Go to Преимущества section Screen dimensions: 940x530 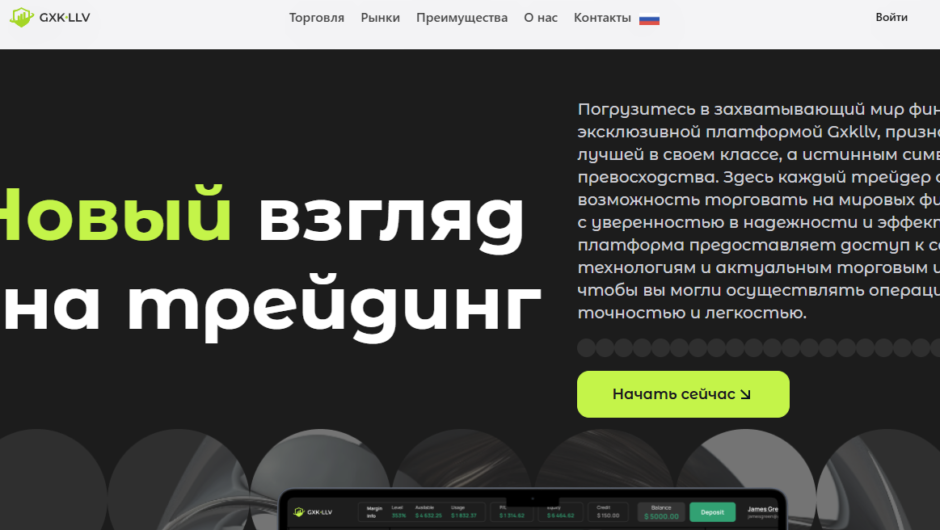click(462, 18)
